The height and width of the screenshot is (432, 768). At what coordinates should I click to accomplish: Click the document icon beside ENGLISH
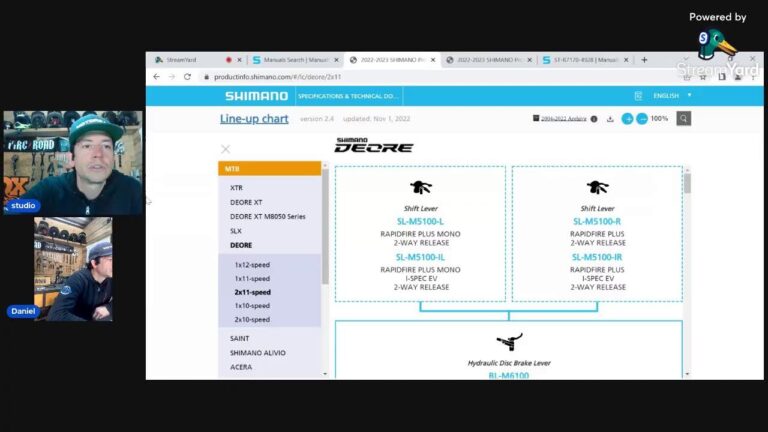(x=638, y=96)
